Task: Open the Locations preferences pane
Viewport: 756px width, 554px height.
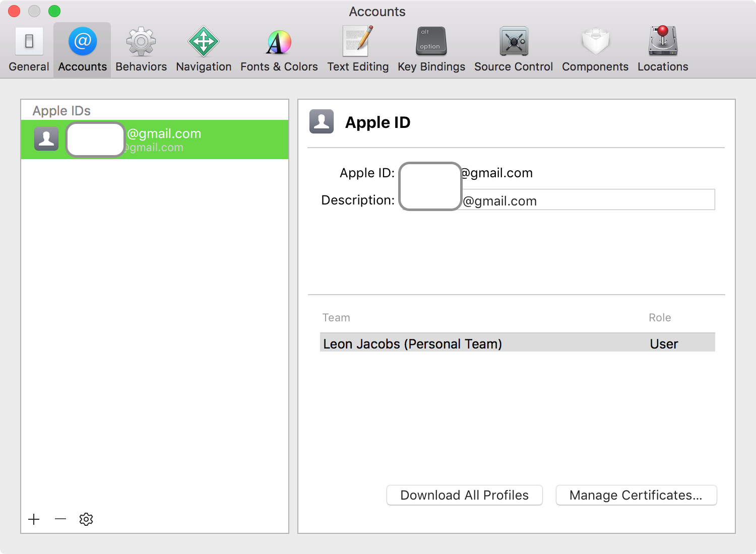Action: tap(662, 49)
